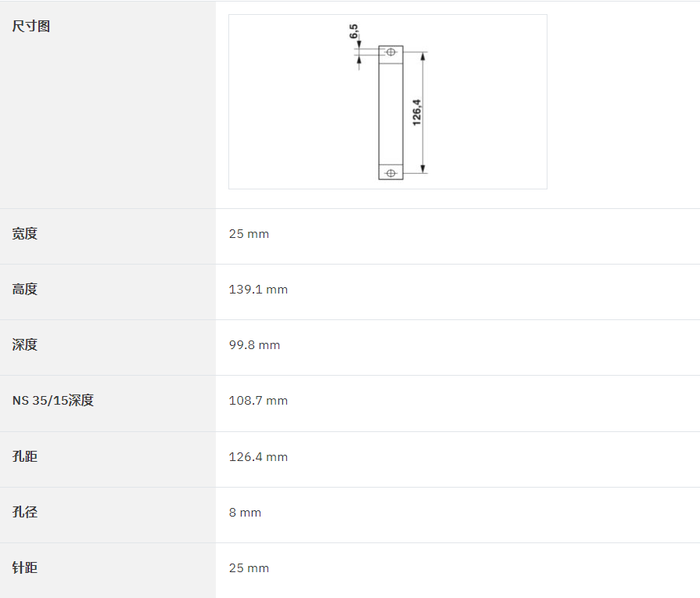The height and width of the screenshot is (598, 700).
Task: Select the 孔距 row label
Action: [x=24, y=456]
